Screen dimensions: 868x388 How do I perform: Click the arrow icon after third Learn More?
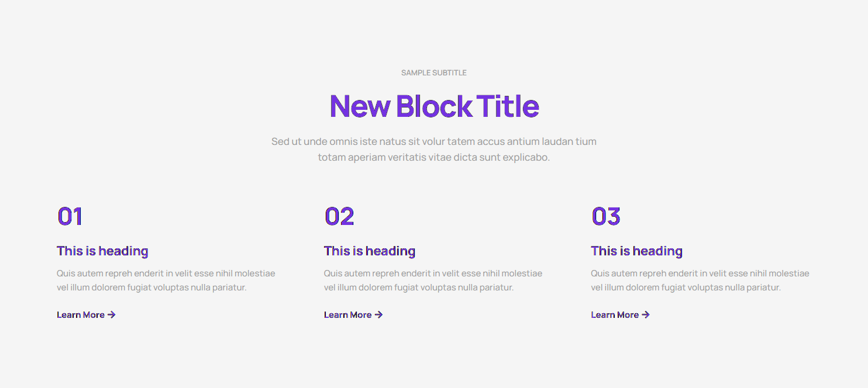[x=646, y=315]
